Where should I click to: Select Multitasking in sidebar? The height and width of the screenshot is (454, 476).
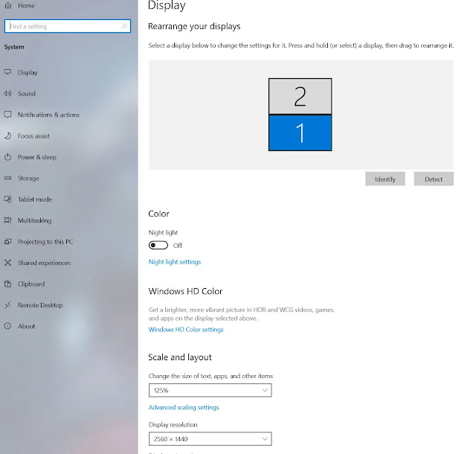tap(35, 220)
